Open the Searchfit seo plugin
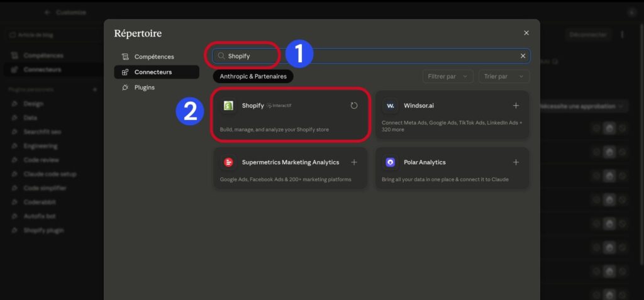The image size is (644, 300). point(42,132)
